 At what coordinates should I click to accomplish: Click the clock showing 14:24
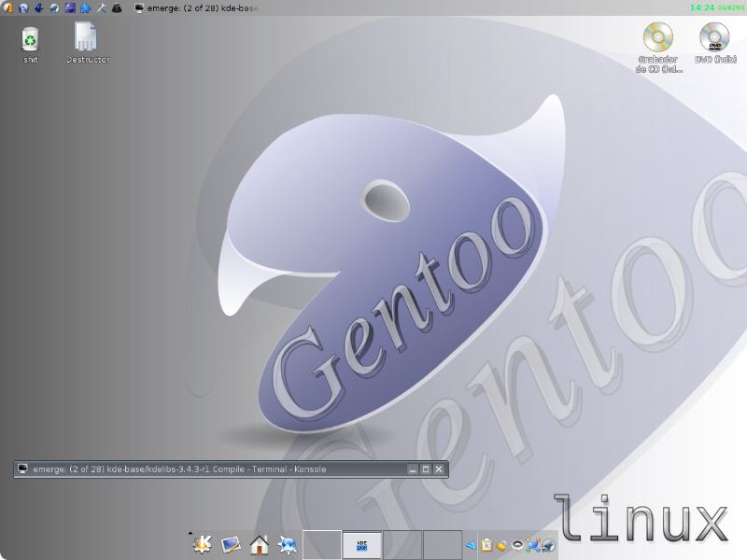click(x=702, y=7)
